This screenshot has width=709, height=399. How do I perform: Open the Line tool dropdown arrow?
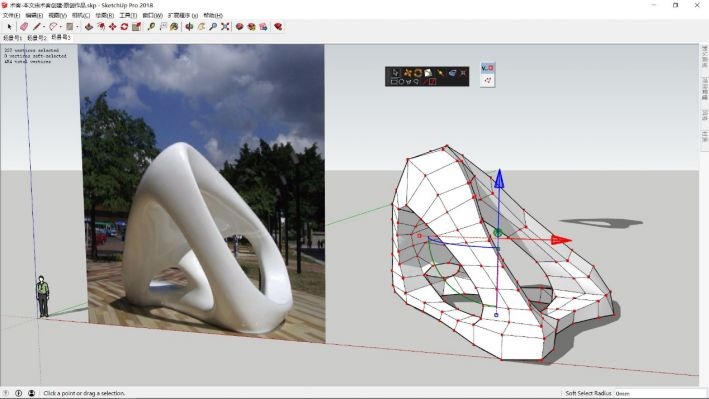43,27
